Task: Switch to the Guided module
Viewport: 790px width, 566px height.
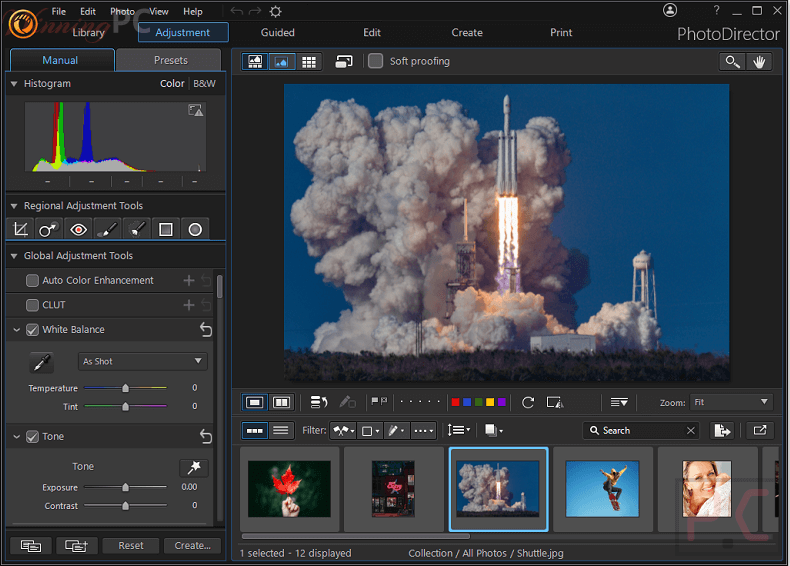Action: click(278, 33)
